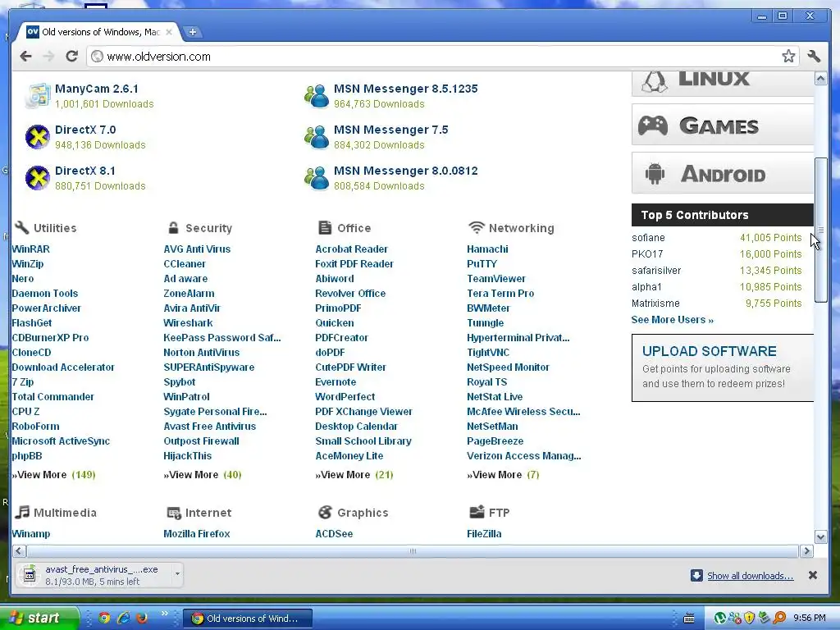This screenshot has height=630, width=840.
Task: Click the Multimedia music note icon
Action: (22, 512)
